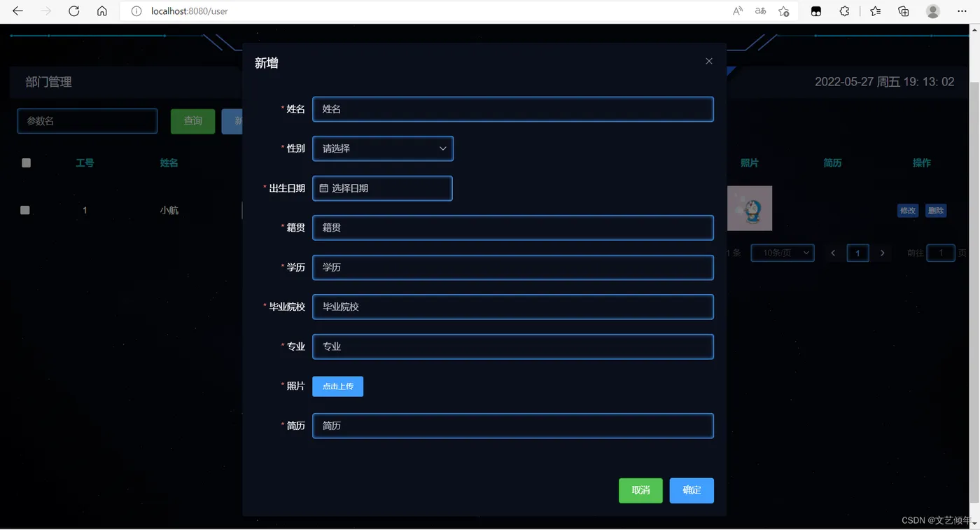
Task: Click the green 查询 button
Action: (193, 121)
